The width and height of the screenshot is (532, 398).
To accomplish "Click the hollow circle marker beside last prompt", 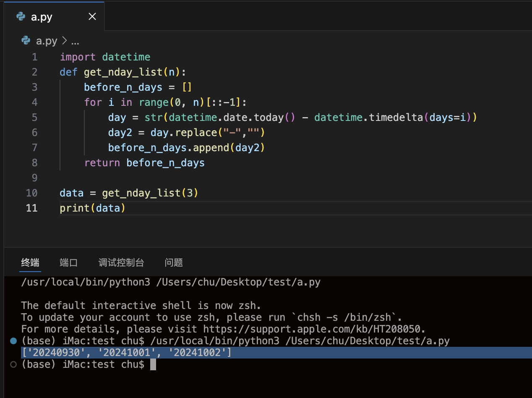I will pyautogui.click(x=13, y=364).
